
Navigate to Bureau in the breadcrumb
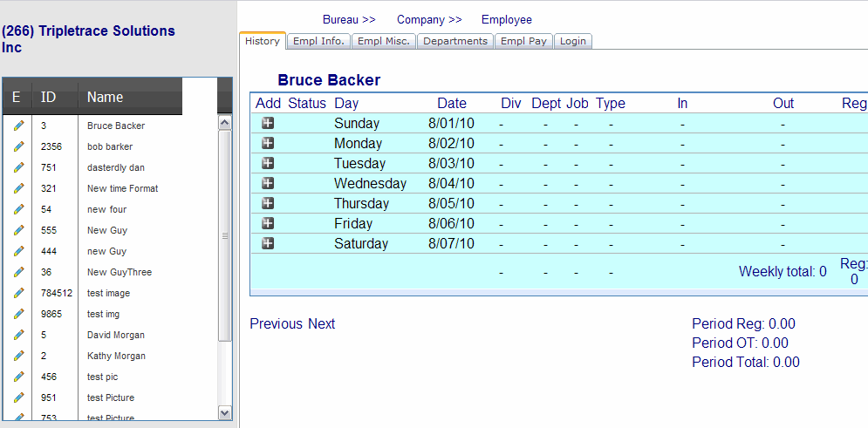coord(348,19)
